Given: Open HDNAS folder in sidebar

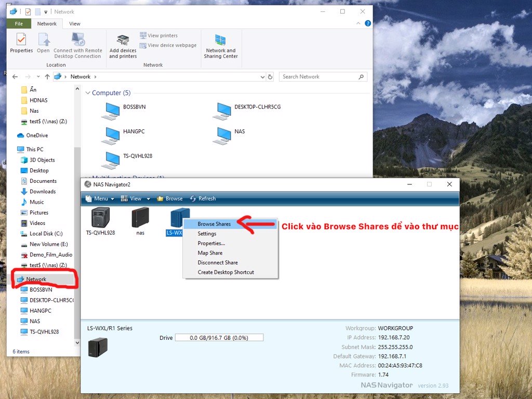Looking at the screenshot, I should 34,100.
